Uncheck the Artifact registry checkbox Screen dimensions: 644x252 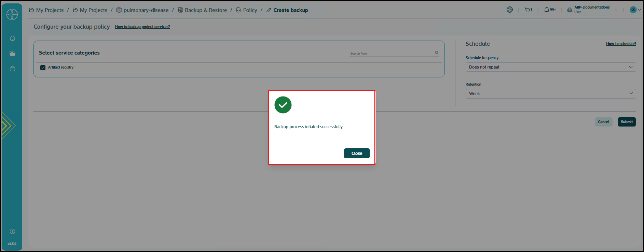[x=43, y=68]
